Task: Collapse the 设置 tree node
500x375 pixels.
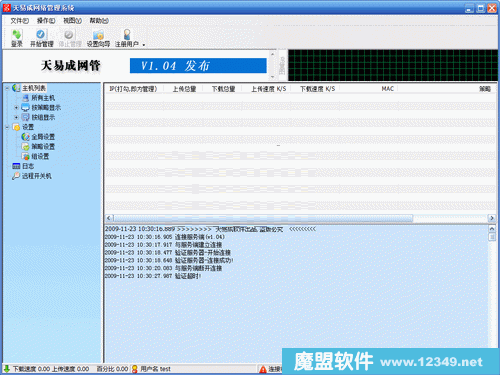Action: click(7, 127)
